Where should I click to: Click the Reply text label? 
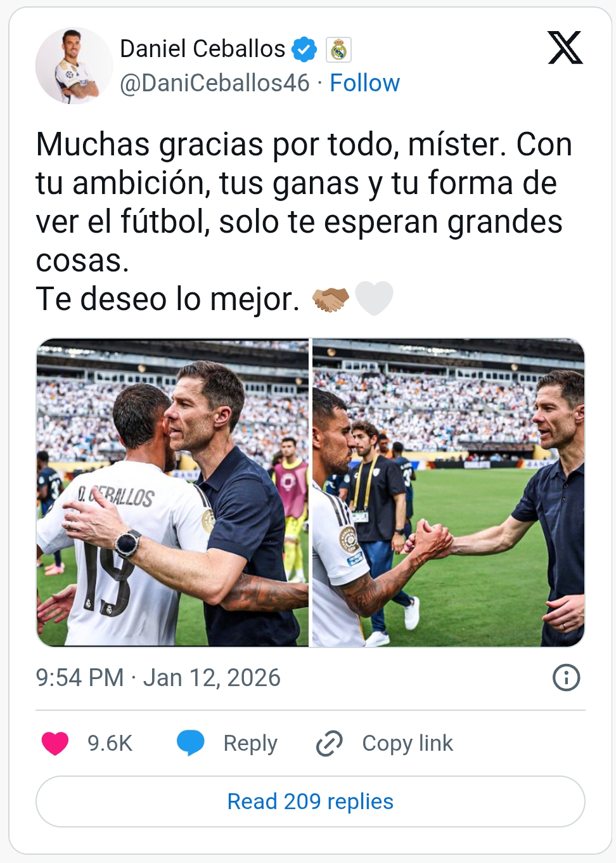pos(250,743)
